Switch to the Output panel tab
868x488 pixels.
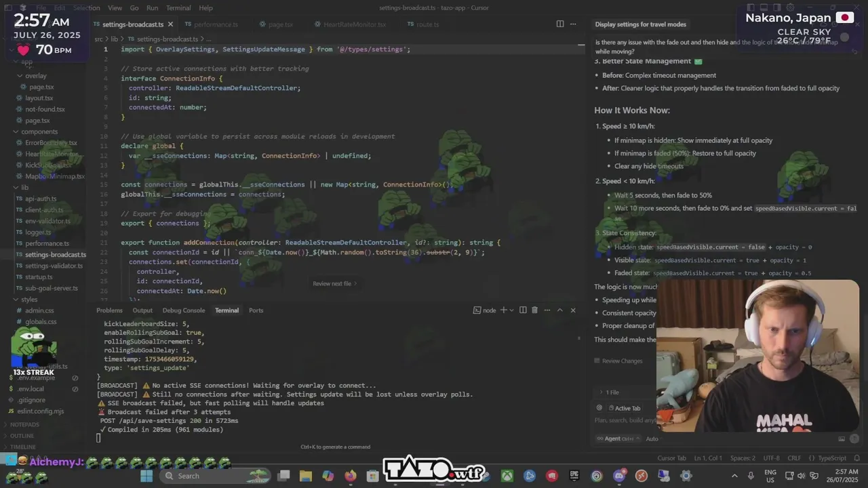point(142,310)
